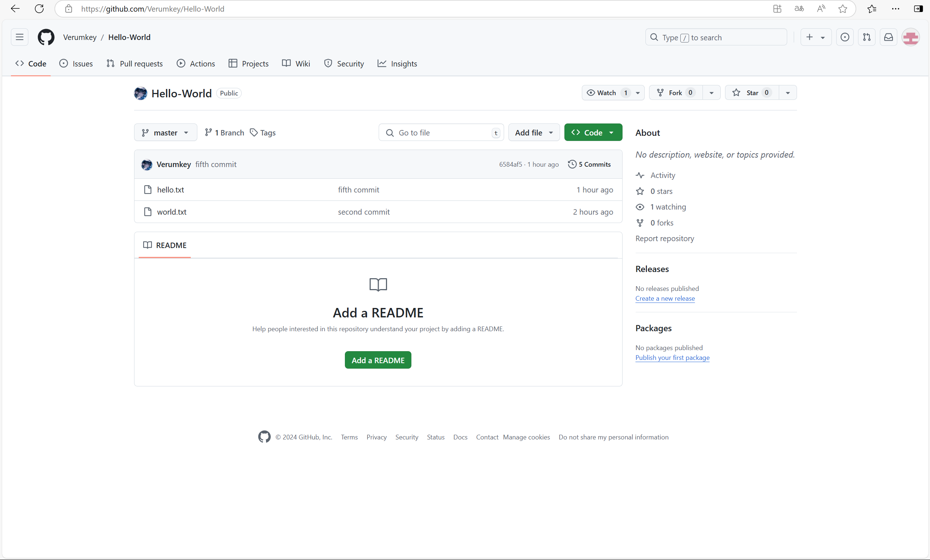Switch to the Wiki tab
The image size is (930, 560).
(296, 64)
